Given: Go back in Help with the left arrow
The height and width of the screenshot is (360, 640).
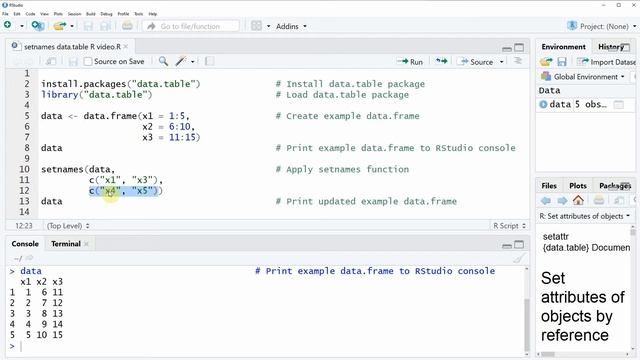Looking at the screenshot, I should click(546, 200).
